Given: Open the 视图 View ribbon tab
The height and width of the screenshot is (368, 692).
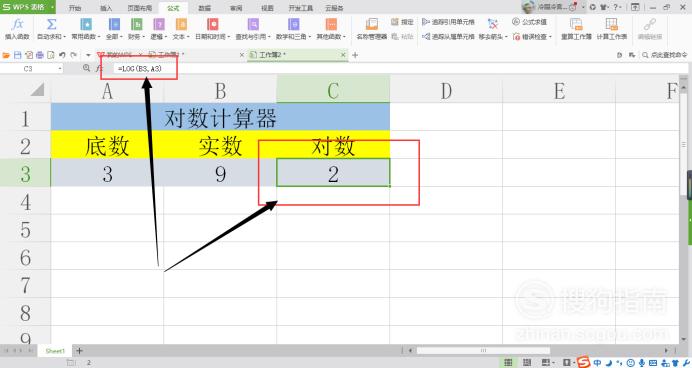Looking at the screenshot, I should click(x=267, y=8).
